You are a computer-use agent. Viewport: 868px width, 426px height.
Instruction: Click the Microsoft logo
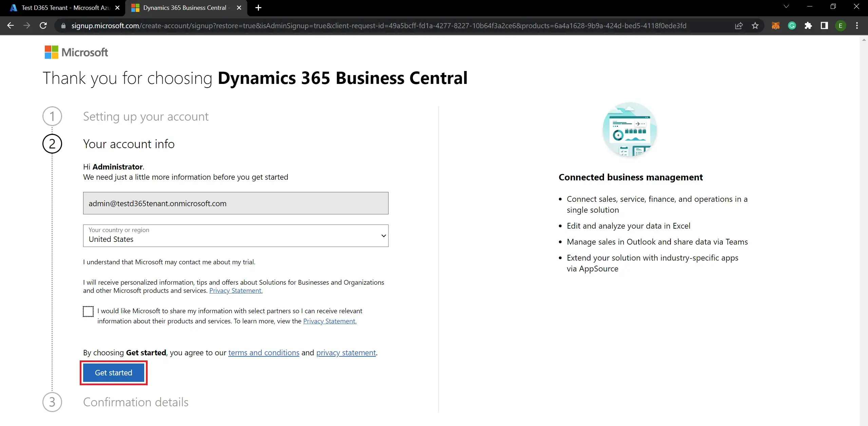tap(76, 52)
